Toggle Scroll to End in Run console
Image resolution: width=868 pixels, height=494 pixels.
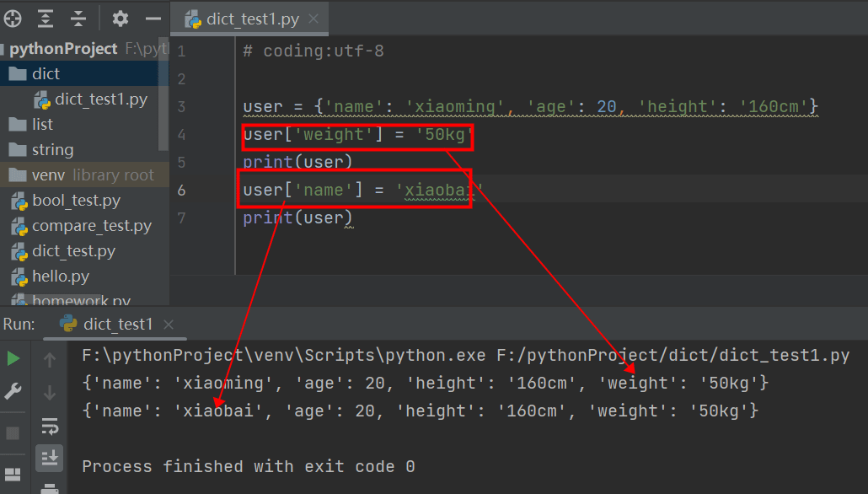[x=50, y=458]
